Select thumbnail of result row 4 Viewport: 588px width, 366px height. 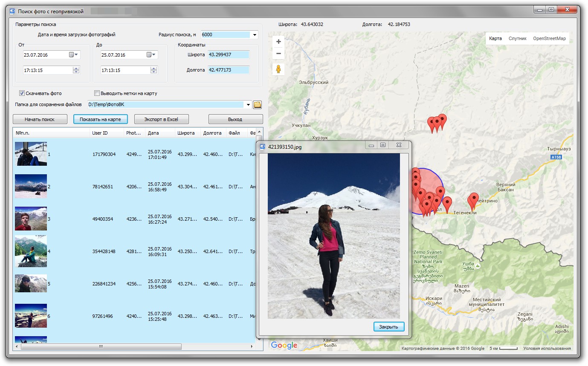[31, 251]
